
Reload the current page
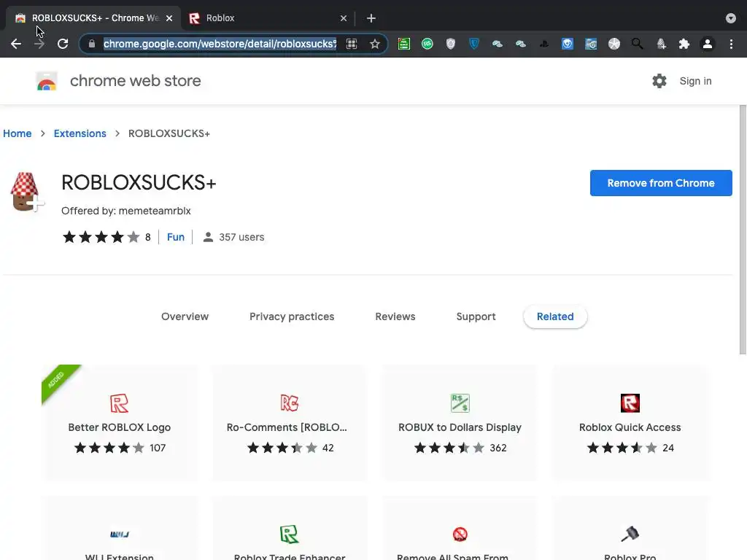63,44
